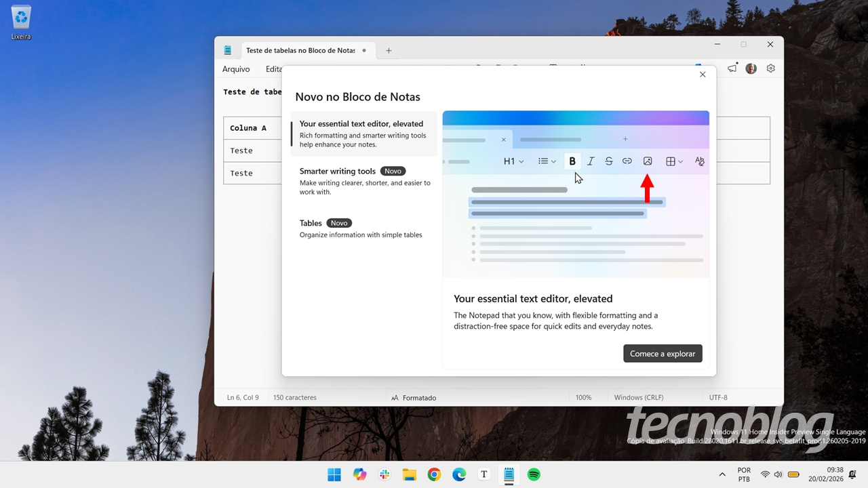Click the unsaved dot on the document tab
The height and width of the screenshot is (488, 868).
click(364, 51)
